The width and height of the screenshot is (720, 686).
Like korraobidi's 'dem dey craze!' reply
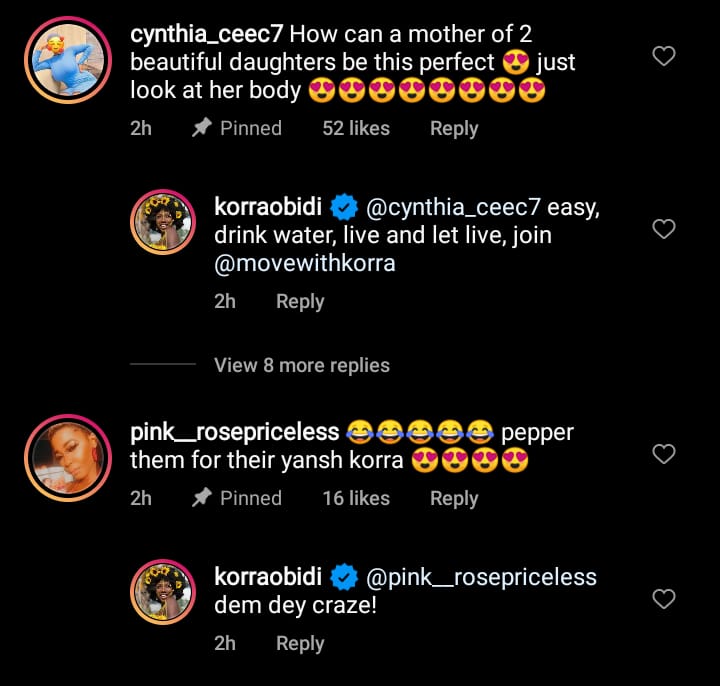tap(664, 599)
